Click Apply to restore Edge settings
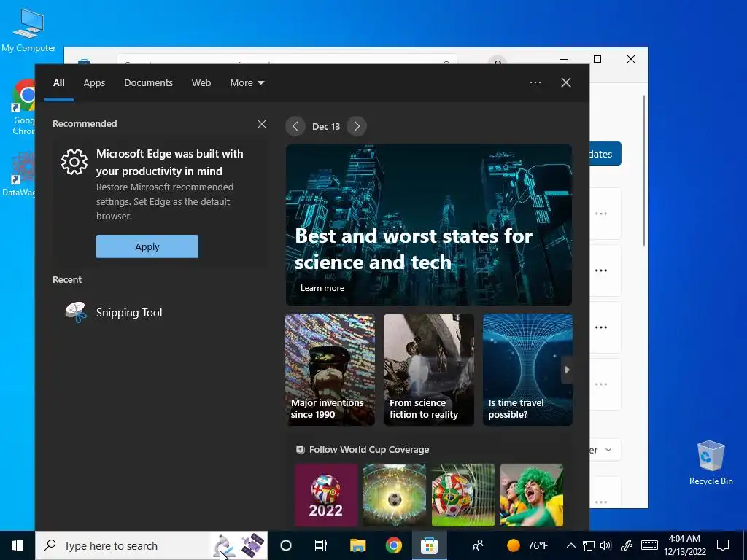Screen dimensions: 747x560 click(x=147, y=246)
